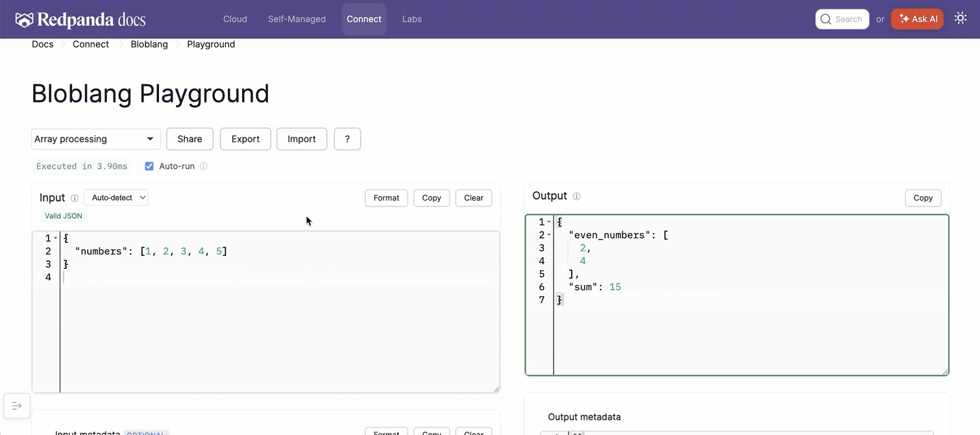The image size is (980, 435).
Task: Click the Share button
Action: click(190, 139)
